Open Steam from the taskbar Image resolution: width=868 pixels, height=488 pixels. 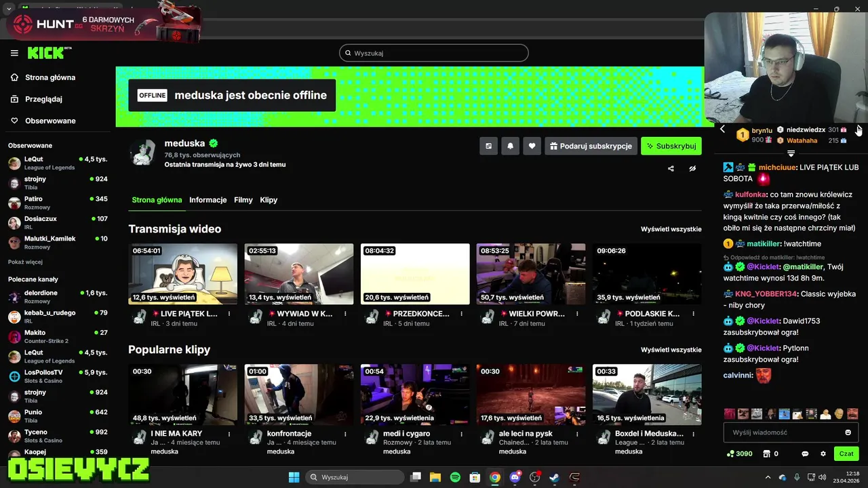[x=555, y=477]
